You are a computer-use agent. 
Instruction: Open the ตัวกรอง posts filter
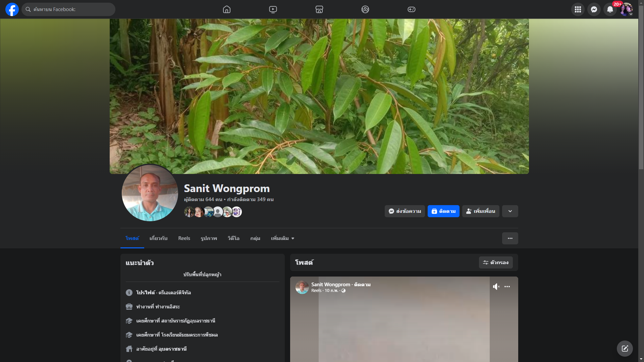pos(496,262)
